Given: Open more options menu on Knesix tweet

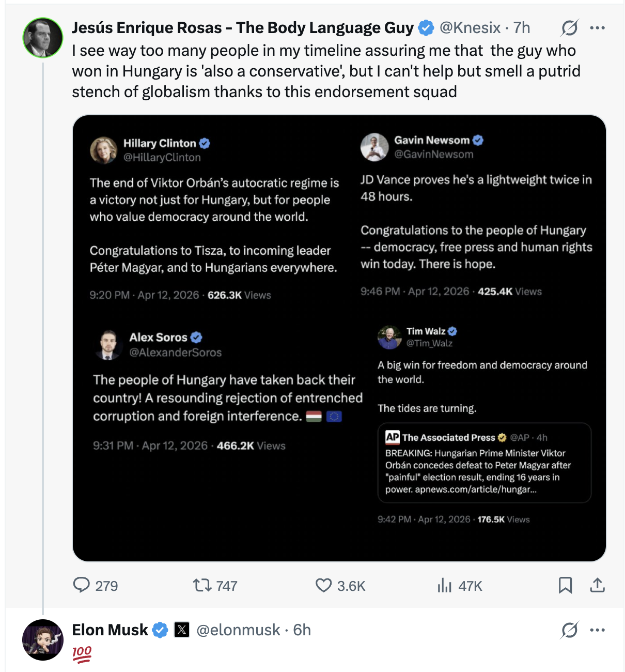Looking at the screenshot, I should pyautogui.click(x=597, y=28).
